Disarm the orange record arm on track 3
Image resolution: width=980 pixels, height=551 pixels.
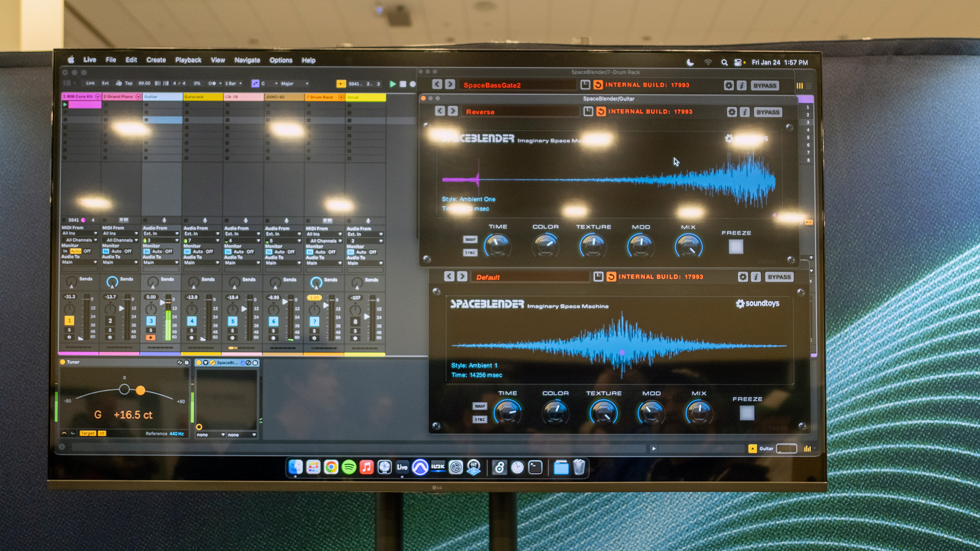[x=151, y=338]
